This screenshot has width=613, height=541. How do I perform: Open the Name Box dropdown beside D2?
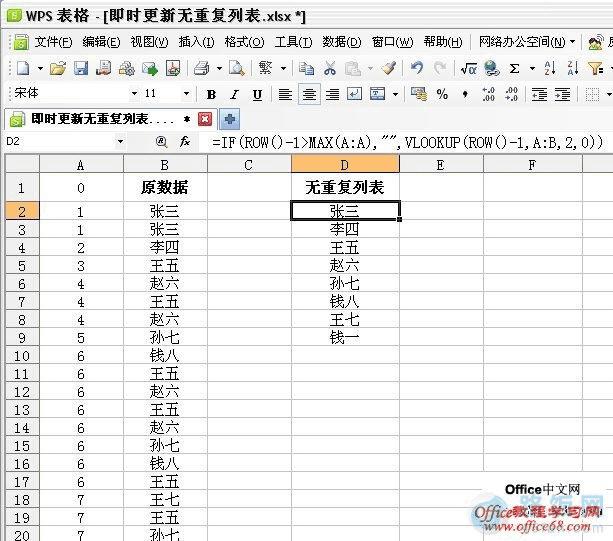click(x=120, y=142)
